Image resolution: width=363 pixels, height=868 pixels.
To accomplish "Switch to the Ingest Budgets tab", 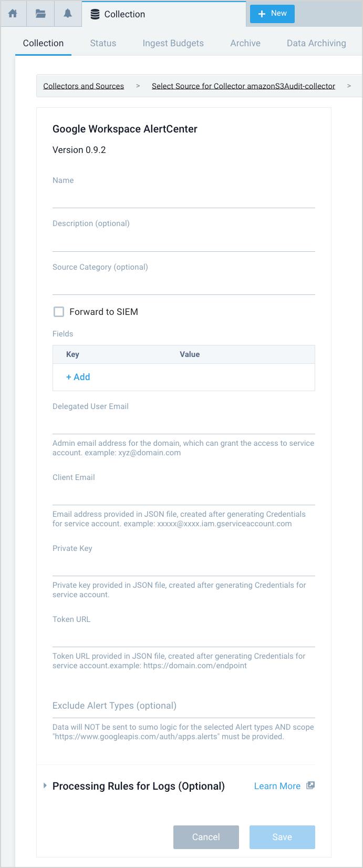I will pyautogui.click(x=173, y=43).
